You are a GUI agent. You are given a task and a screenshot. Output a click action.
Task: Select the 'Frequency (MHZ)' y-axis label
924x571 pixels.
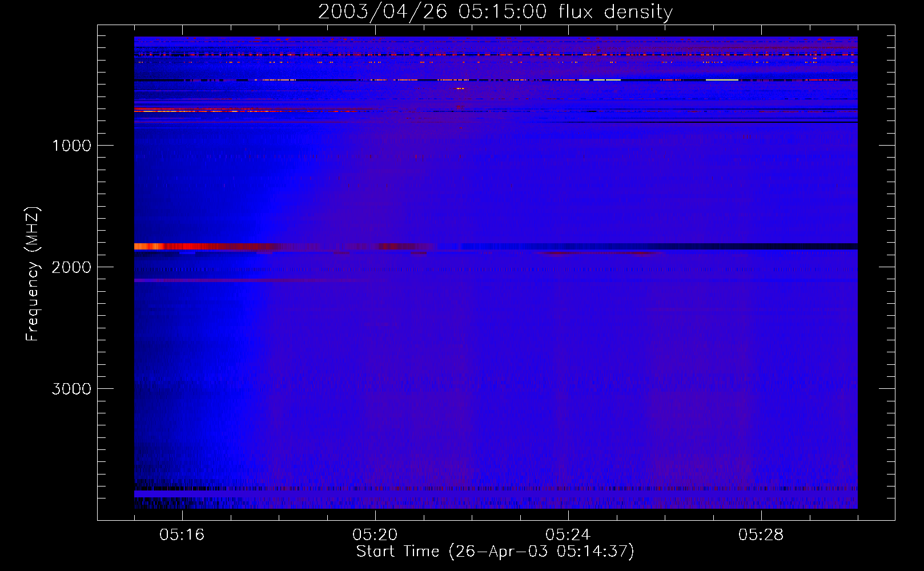pyautogui.click(x=33, y=274)
